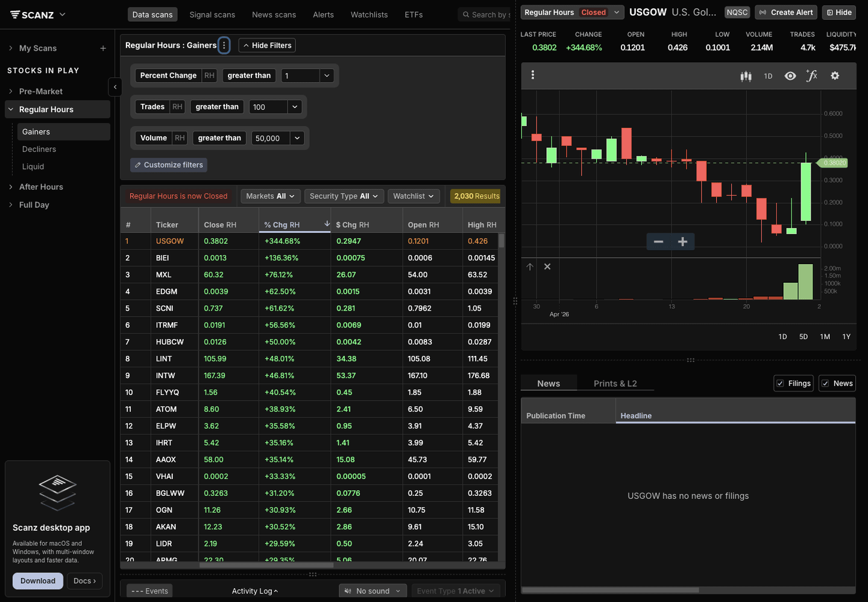Expand the Pre-Market tree section

(x=11, y=91)
